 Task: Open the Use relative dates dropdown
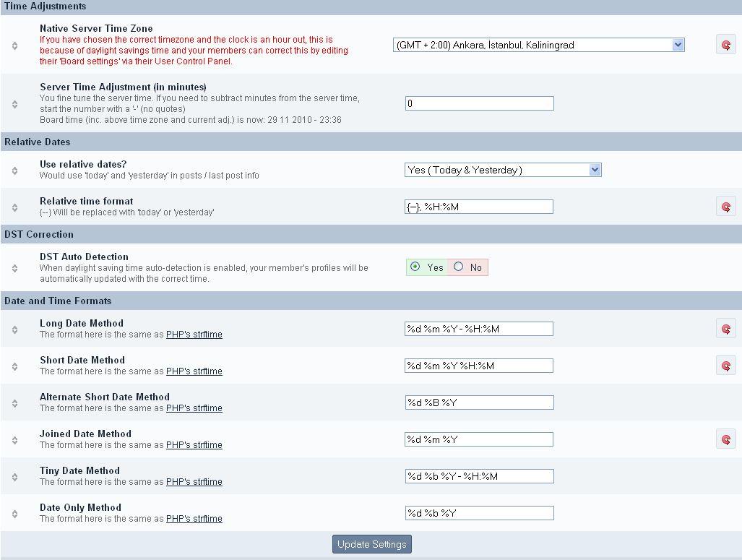tap(503, 170)
